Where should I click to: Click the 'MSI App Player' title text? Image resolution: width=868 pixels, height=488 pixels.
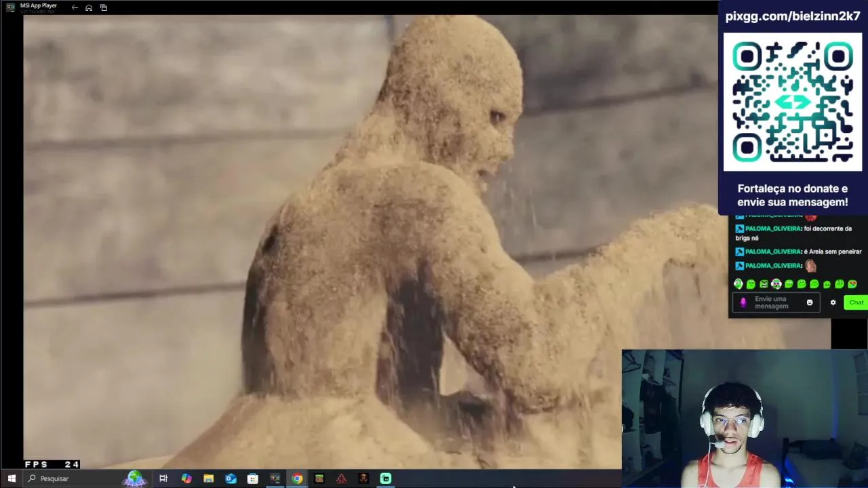point(39,5)
